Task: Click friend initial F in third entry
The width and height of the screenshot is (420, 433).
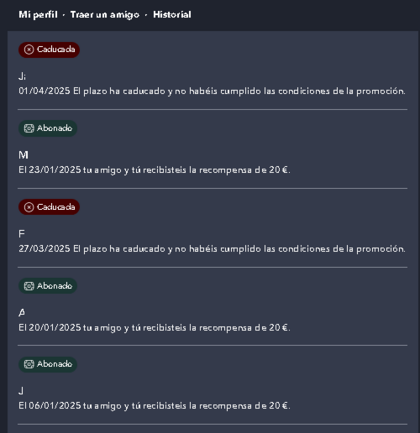Action: click(x=22, y=234)
